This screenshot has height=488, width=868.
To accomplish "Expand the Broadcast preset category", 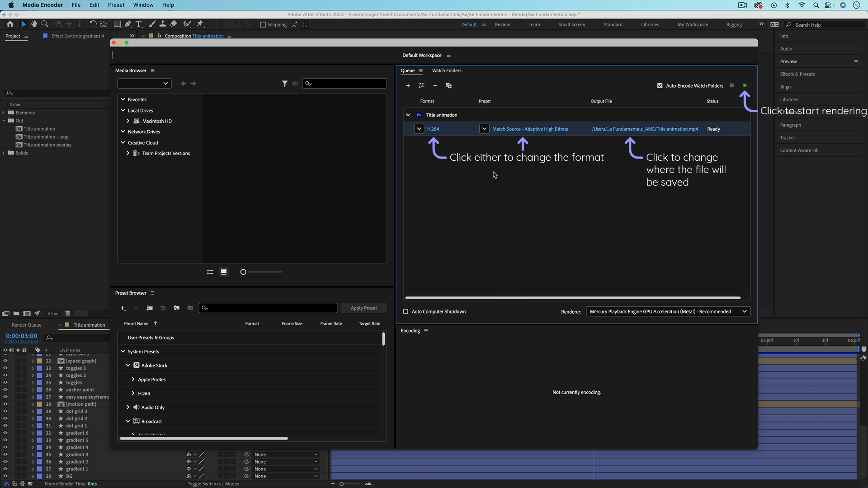I will click(x=128, y=421).
